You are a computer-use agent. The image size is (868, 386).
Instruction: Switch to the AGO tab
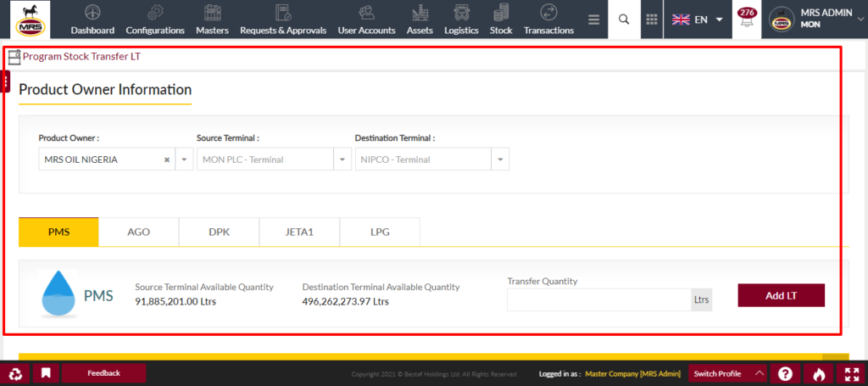(138, 232)
